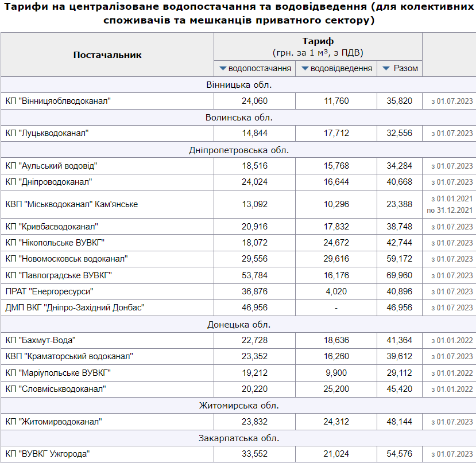Click КП "Житомирводоканал" supplier name
Viewport: 476px width, 463px height.
[54, 422]
